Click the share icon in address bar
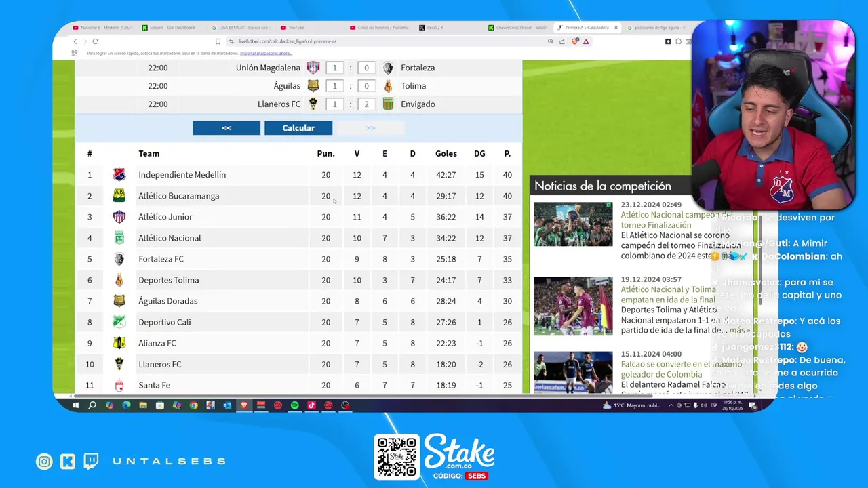Viewport: 868px width, 488px height. (x=562, y=41)
